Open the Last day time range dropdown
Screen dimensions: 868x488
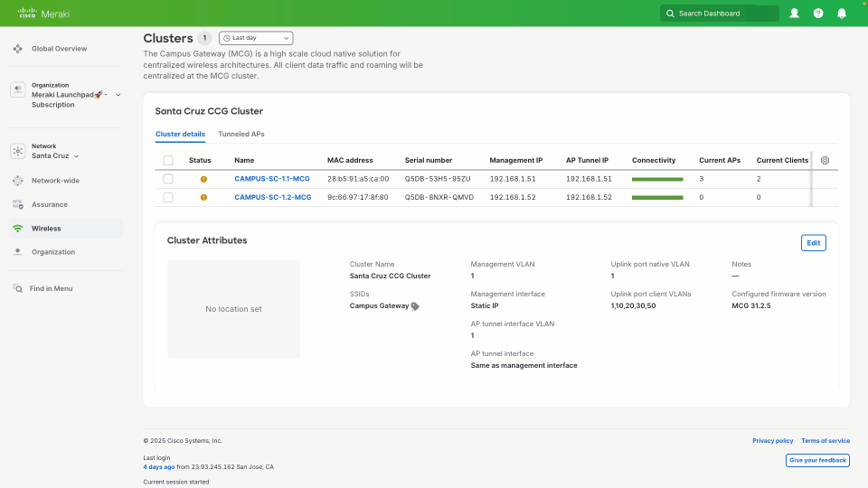tap(256, 38)
